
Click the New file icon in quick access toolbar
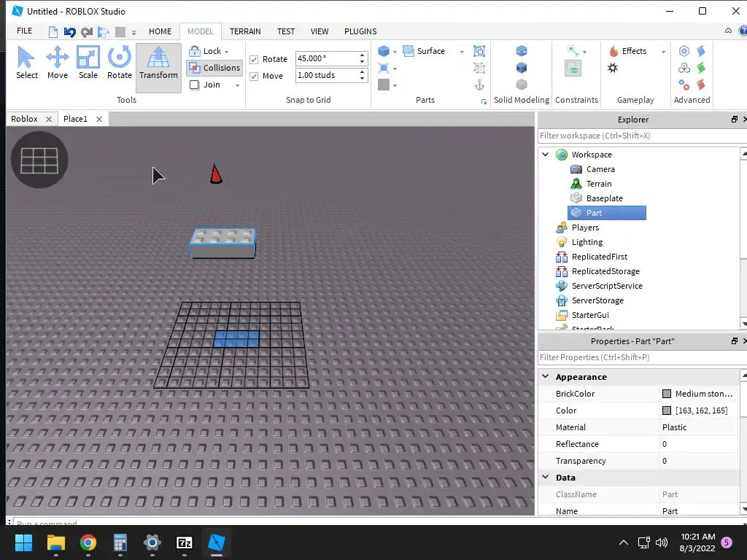click(x=53, y=32)
